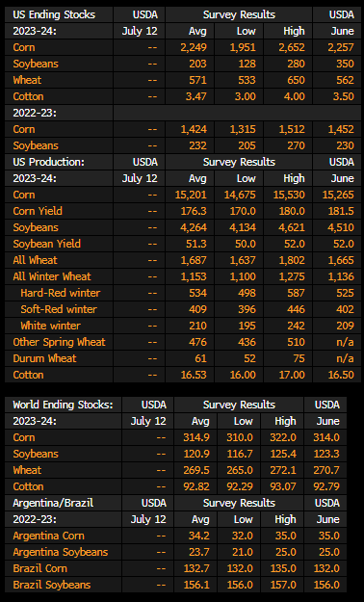
Task: Click world soybeans average 120.9
Action: pyautogui.click(x=197, y=454)
